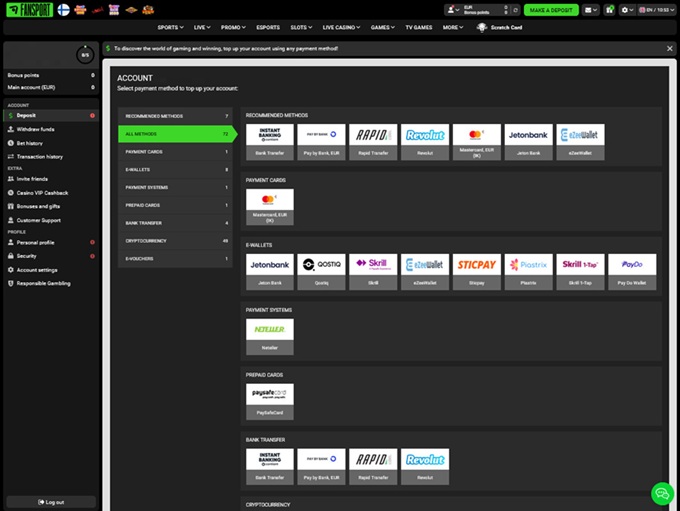Screen dimensions: 680x511
Task: Select the Piastrix e-wallet tile
Action: point(529,270)
